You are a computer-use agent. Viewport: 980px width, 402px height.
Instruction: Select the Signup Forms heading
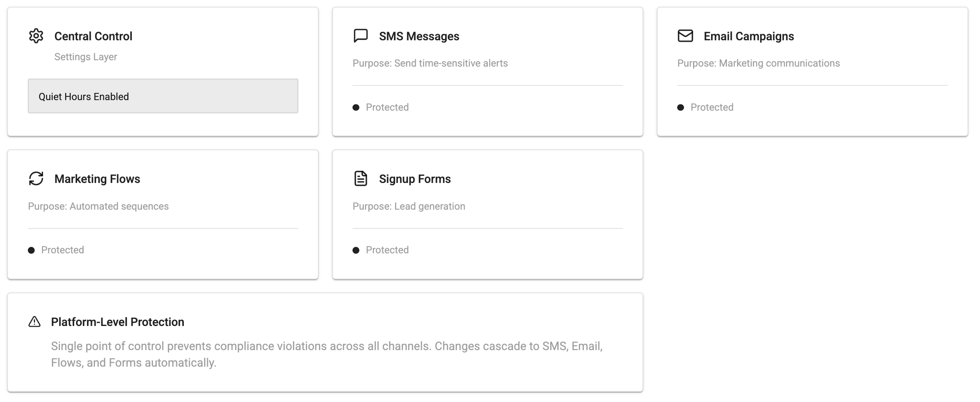(414, 179)
